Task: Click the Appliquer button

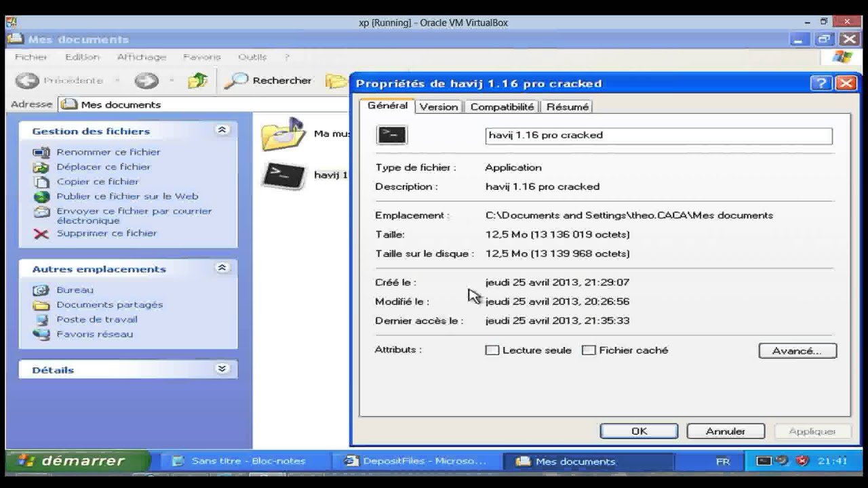Action: (x=812, y=431)
